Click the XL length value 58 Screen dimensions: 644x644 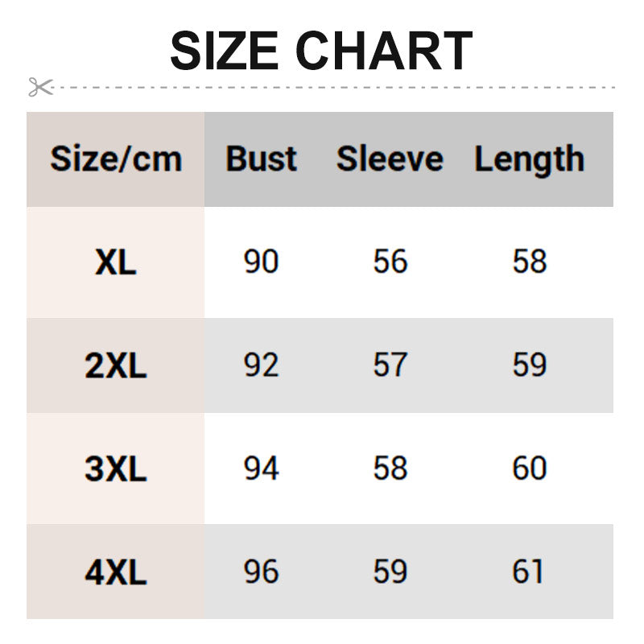tap(530, 262)
